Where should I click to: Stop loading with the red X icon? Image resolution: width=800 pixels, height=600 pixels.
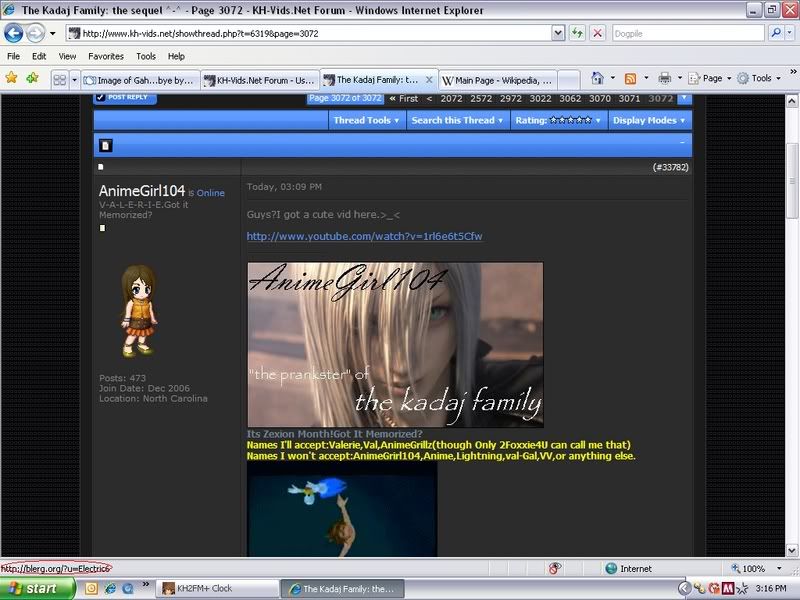point(597,34)
